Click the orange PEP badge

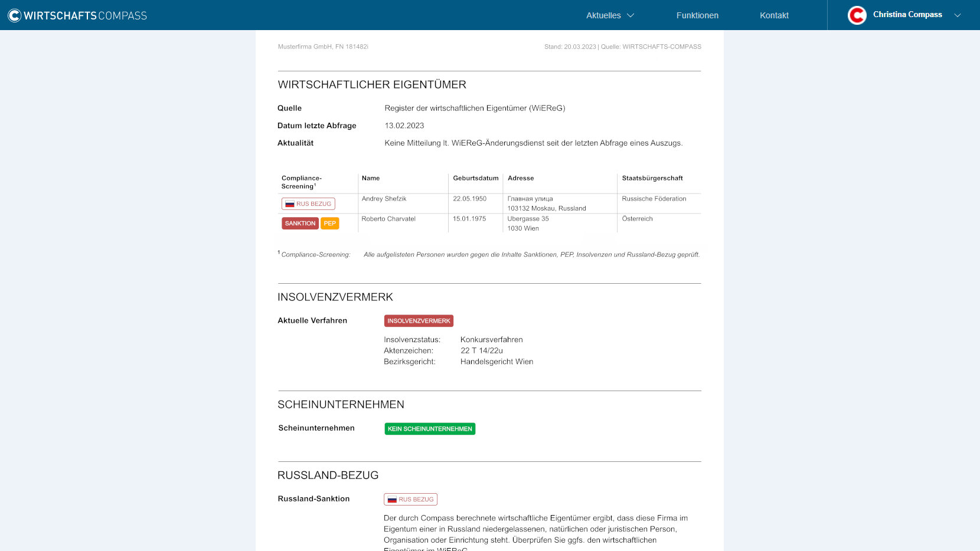click(x=330, y=224)
